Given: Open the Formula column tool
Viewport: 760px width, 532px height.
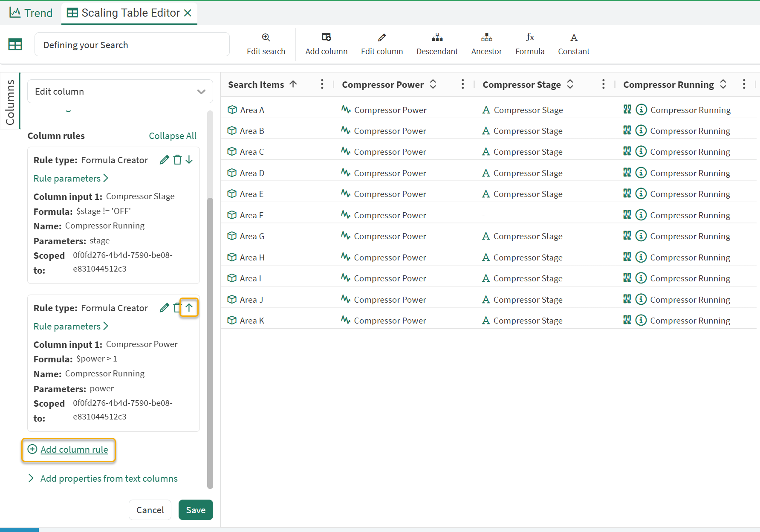Looking at the screenshot, I should [x=530, y=38].
